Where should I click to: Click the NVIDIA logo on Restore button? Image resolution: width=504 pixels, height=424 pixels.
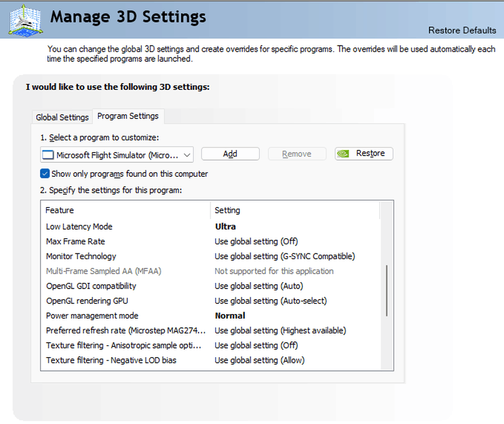click(x=343, y=154)
